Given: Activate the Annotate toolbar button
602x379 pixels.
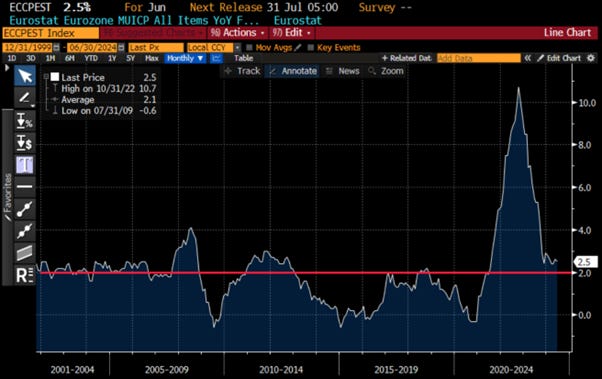Looking at the screenshot, I should 293,71.
